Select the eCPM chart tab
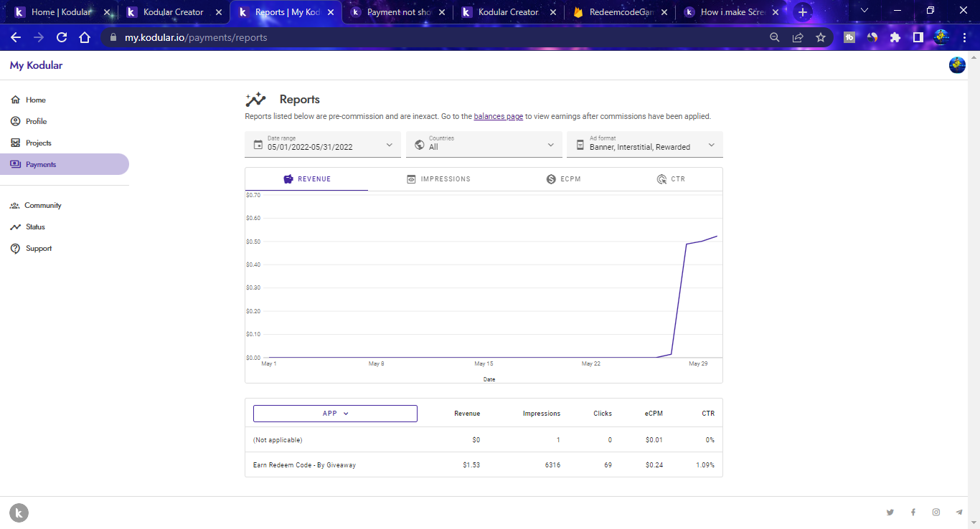Viewport: 980px width, 529px height. (x=563, y=179)
